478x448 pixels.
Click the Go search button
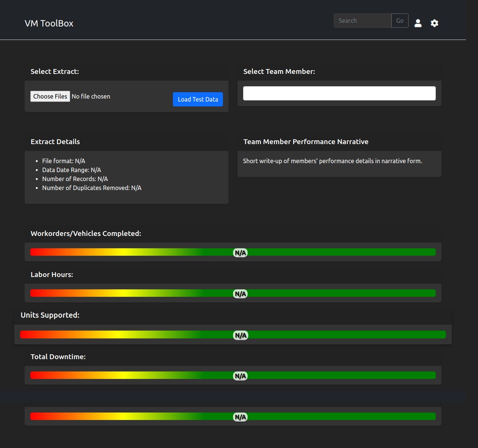click(400, 21)
